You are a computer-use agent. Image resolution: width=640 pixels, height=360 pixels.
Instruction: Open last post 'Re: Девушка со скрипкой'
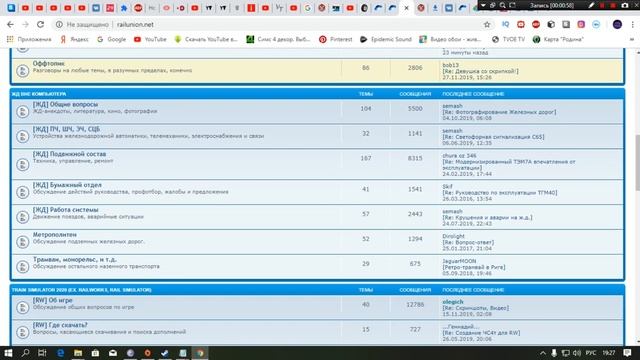point(480,71)
